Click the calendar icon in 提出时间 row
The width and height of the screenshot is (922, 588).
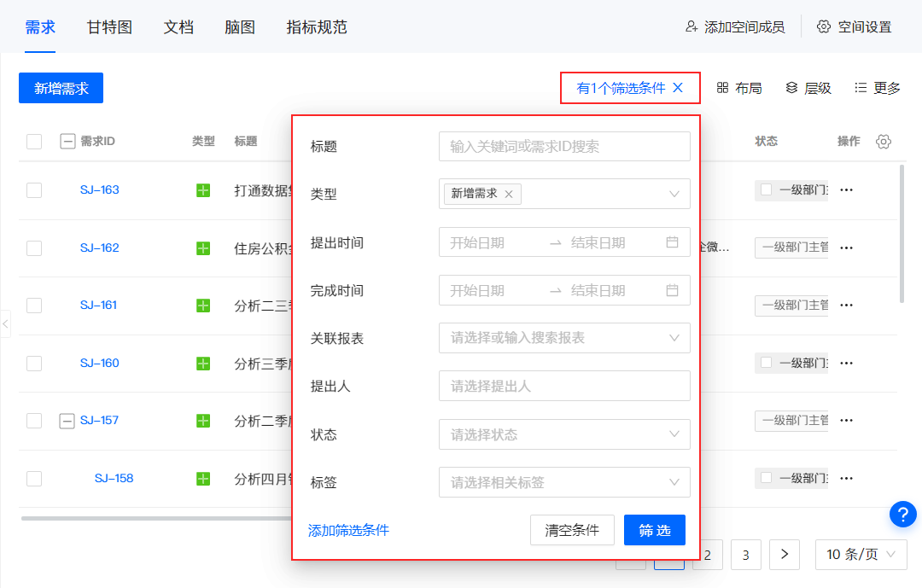click(673, 242)
